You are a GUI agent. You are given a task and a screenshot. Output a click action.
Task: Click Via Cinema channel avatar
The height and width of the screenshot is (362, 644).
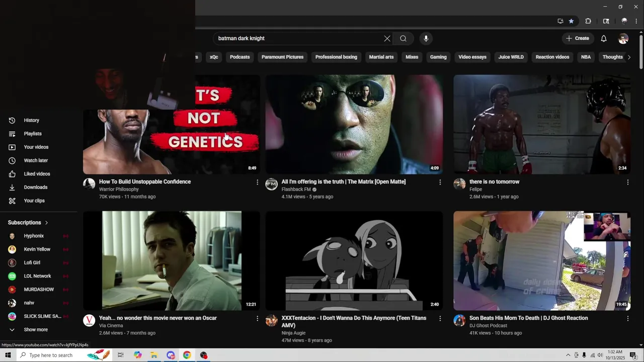coord(89,320)
